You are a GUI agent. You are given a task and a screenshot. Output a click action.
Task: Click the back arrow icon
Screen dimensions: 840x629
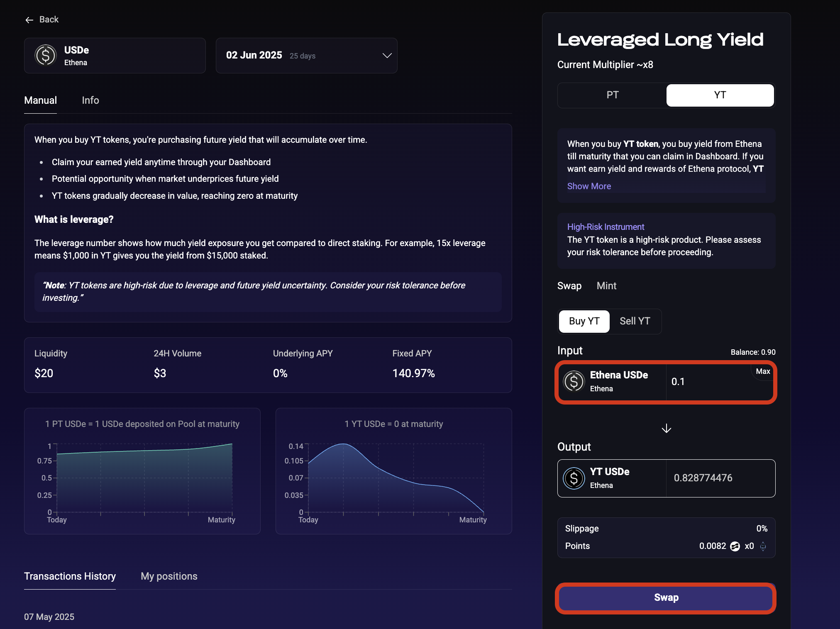[29, 20]
